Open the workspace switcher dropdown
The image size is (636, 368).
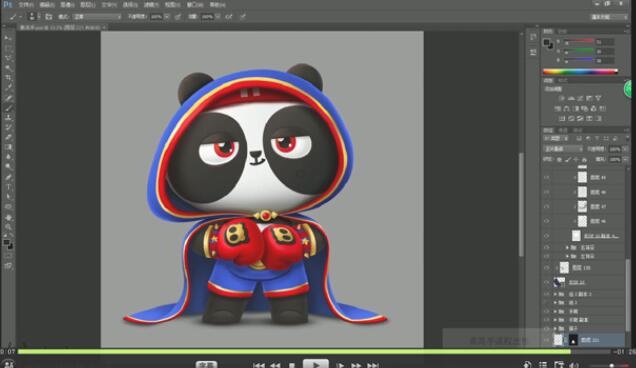point(608,17)
